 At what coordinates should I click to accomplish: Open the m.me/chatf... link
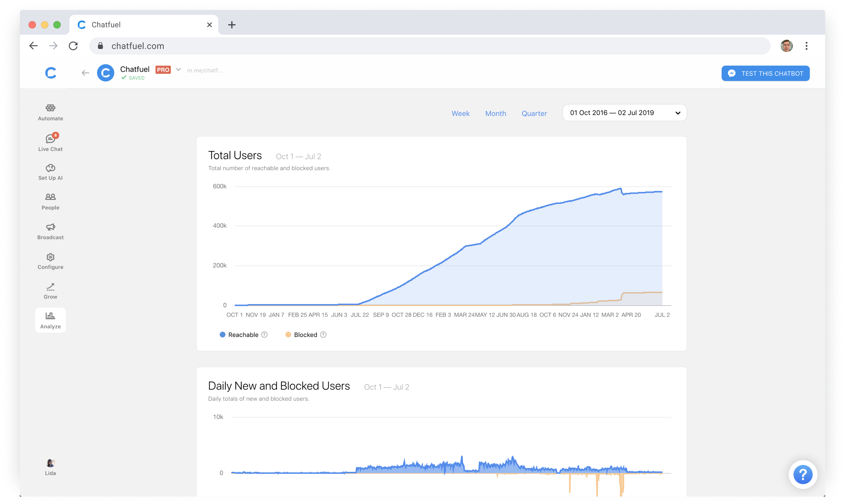coord(205,70)
